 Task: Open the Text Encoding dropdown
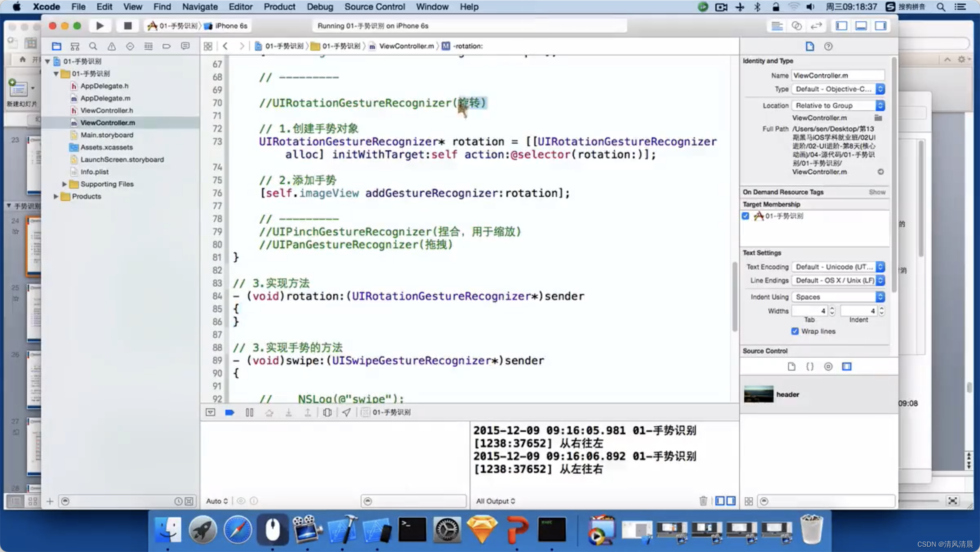(x=838, y=267)
